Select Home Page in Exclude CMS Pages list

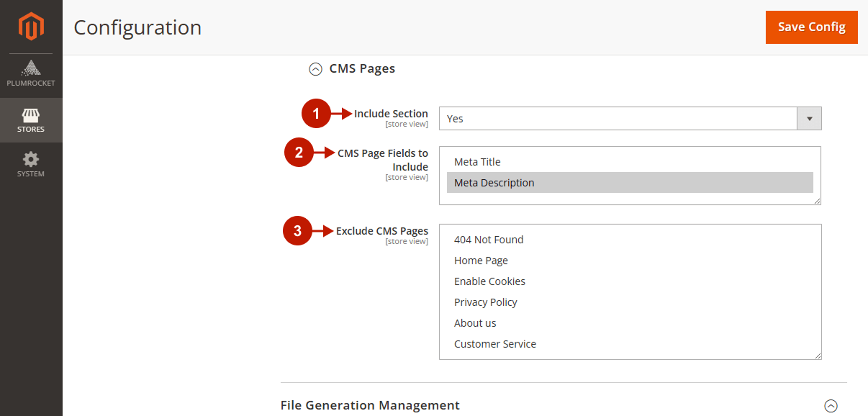481,260
